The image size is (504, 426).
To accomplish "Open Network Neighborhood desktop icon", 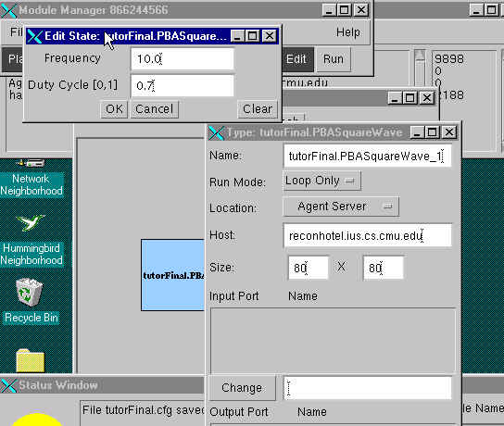I will coord(31,177).
